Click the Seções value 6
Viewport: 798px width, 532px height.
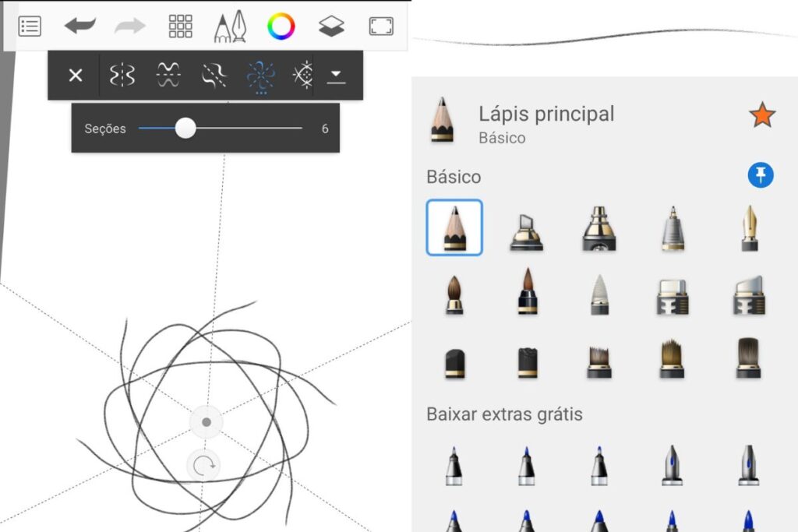(x=325, y=129)
